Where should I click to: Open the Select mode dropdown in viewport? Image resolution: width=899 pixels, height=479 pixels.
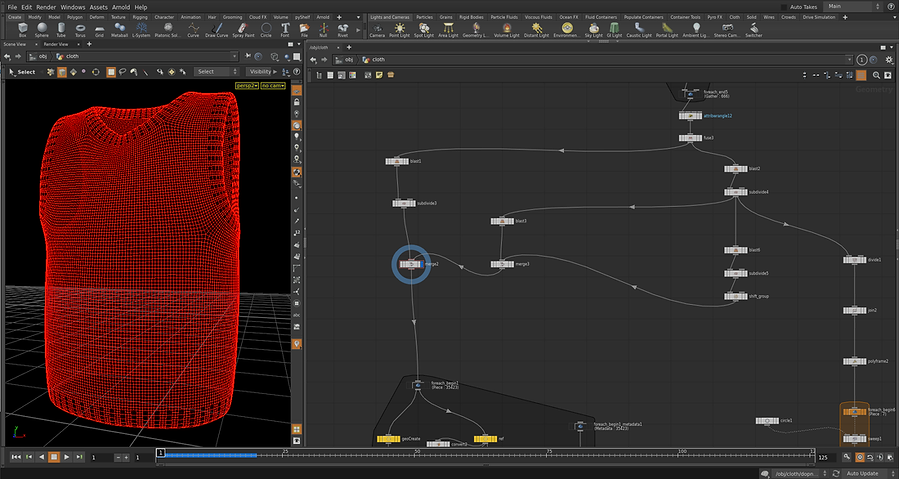click(x=217, y=72)
